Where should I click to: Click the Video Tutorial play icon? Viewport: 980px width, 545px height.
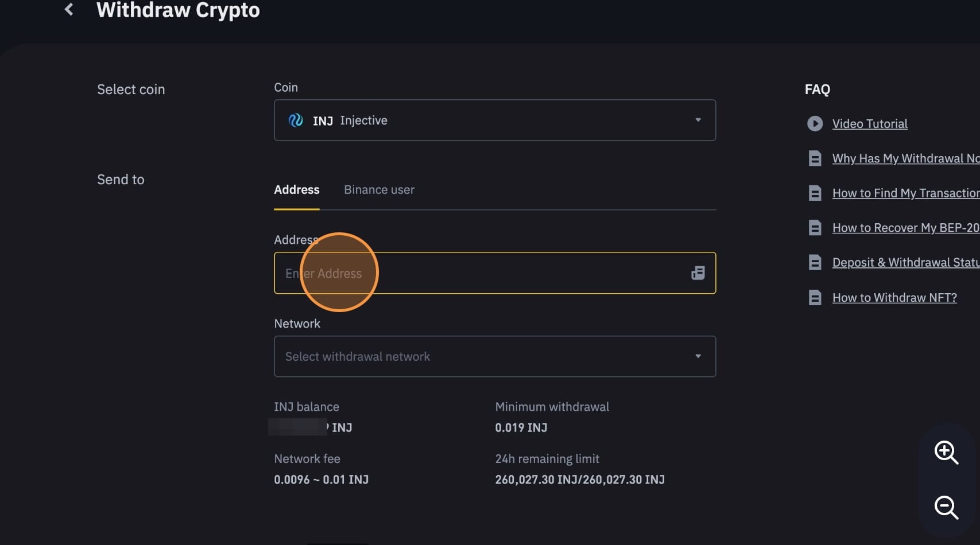(815, 124)
